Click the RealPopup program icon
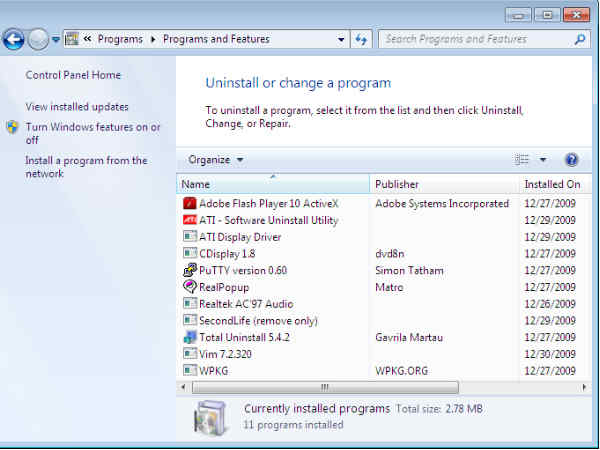Viewport: 600px width, 450px height. 190,287
